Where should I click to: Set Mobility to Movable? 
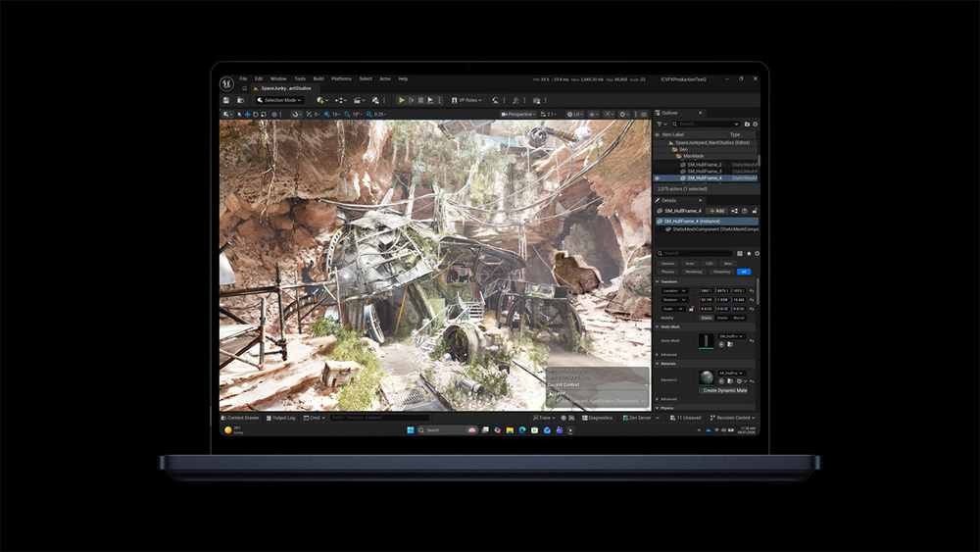[x=739, y=319]
